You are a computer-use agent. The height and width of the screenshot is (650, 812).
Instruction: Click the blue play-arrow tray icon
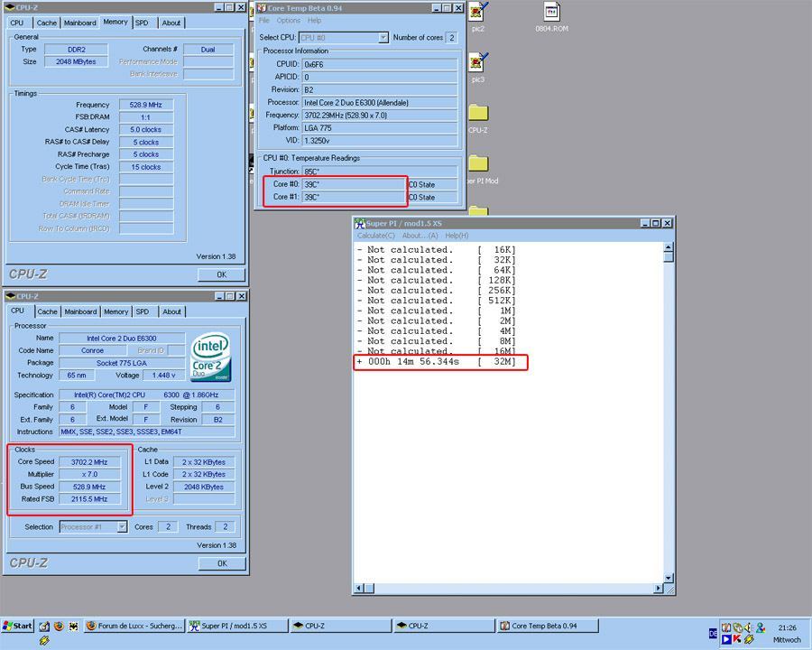pos(726,639)
